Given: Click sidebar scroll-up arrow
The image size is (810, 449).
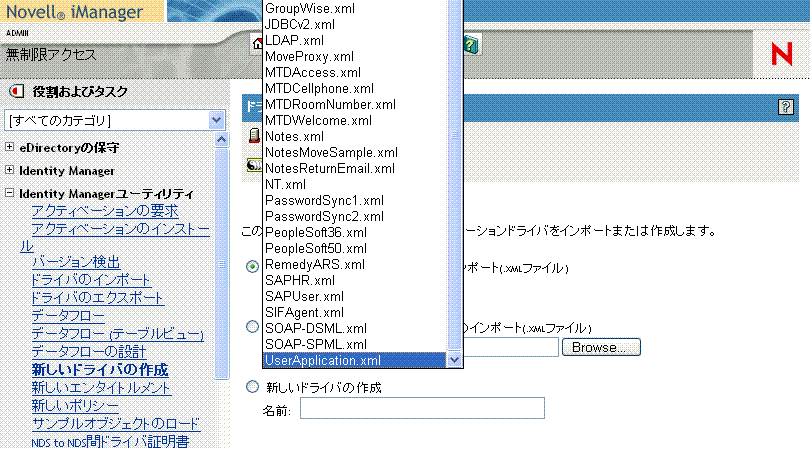Looking at the screenshot, I should [x=221, y=140].
